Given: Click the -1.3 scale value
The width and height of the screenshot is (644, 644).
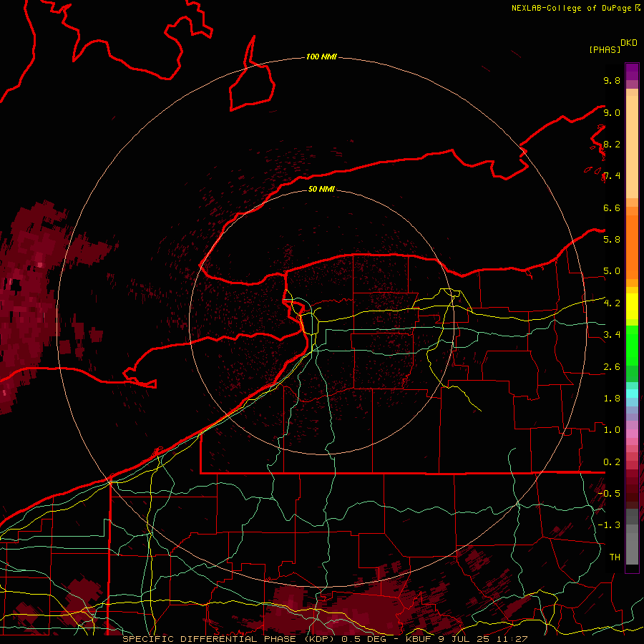Looking at the screenshot, I should pos(610,525).
